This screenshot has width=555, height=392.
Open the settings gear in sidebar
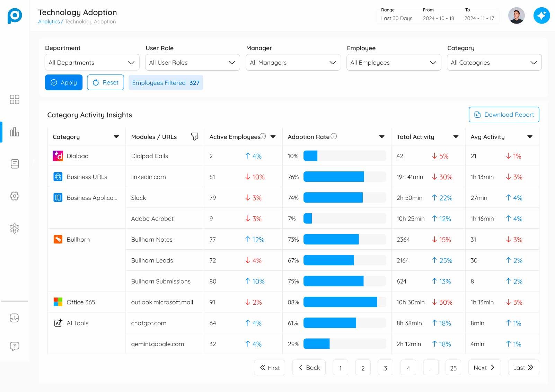15,196
